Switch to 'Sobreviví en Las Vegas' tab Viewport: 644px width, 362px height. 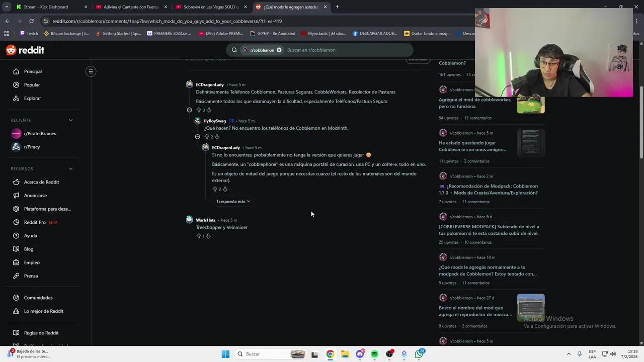(x=211, y=7)
